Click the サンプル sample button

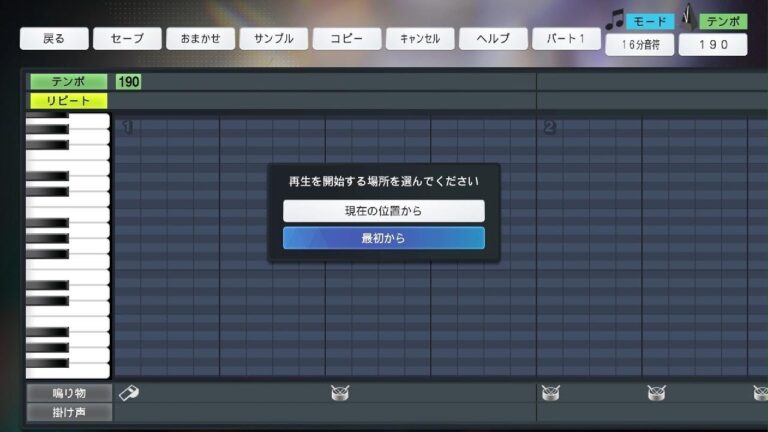(274, 39)
